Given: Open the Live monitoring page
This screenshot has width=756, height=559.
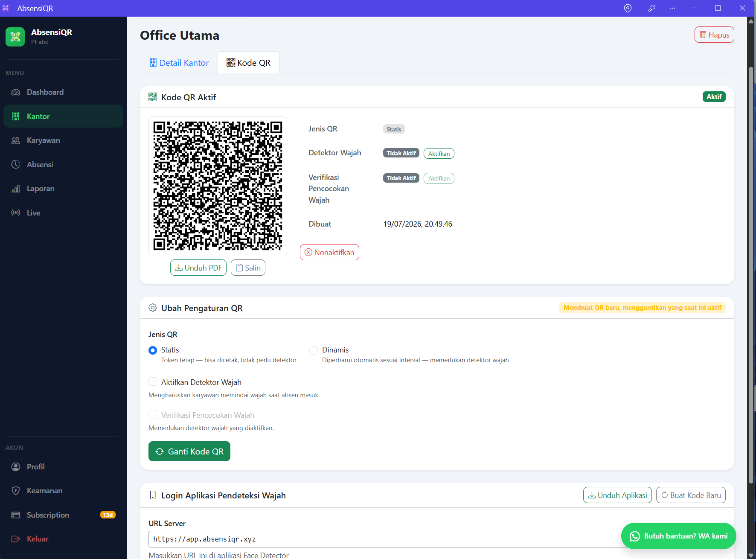Looking at the screenshot, I should (63, 213).
